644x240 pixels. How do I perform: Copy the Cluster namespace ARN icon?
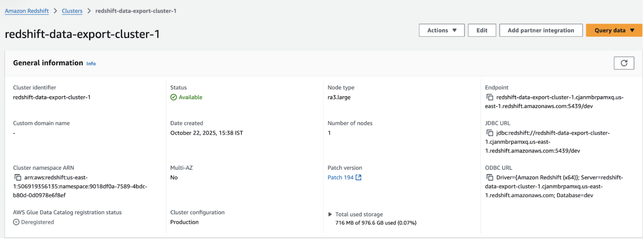coord(18,178)
